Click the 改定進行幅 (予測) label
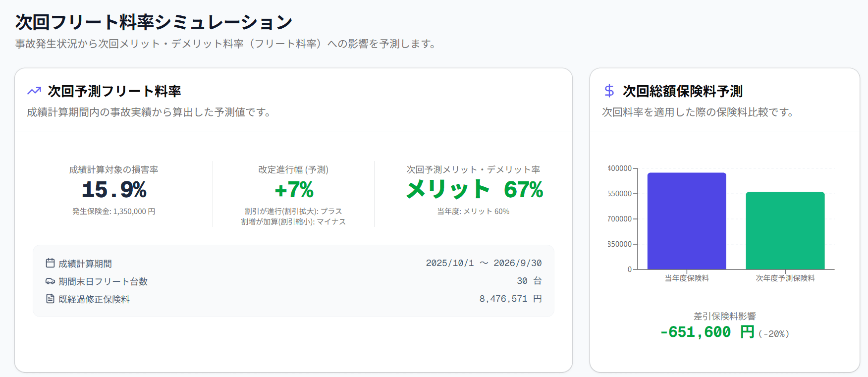Screen dimensions: 868x377 point(293,170)
